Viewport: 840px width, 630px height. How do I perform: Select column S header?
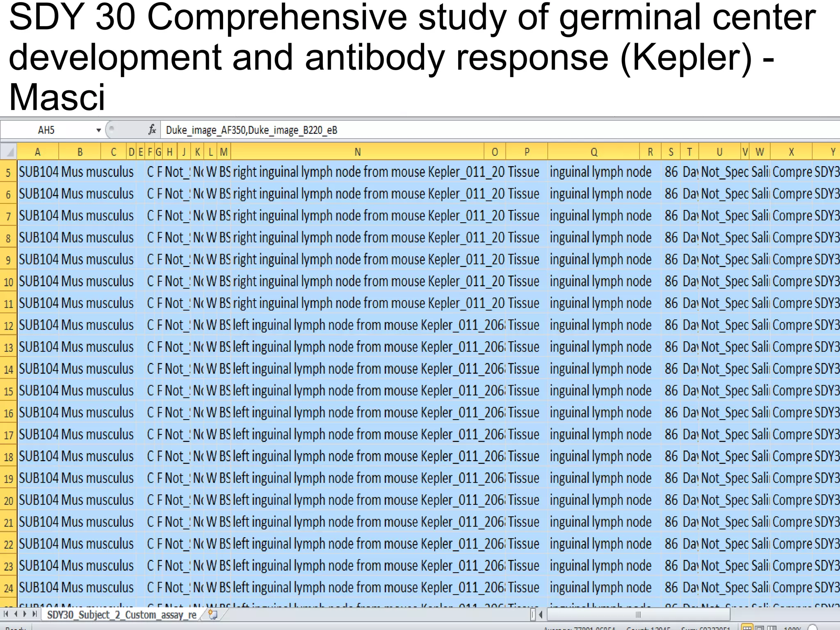[671, 152]
